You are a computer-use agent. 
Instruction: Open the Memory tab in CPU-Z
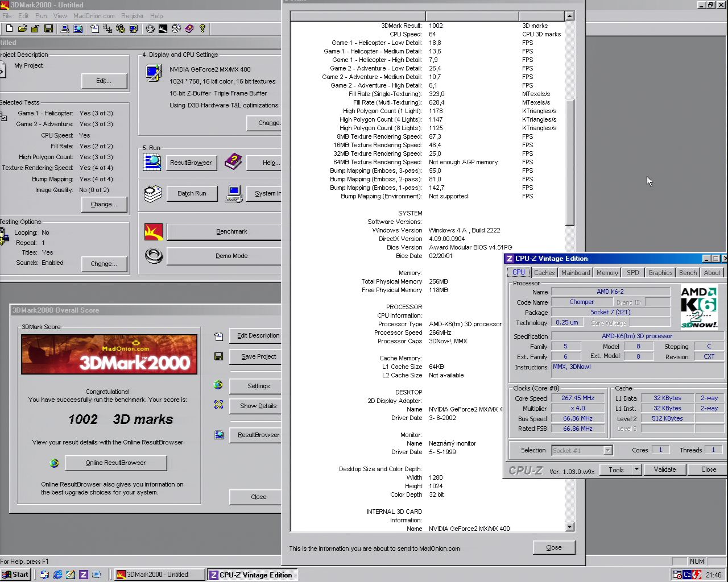pyautogui.click(x=607, y=273)
